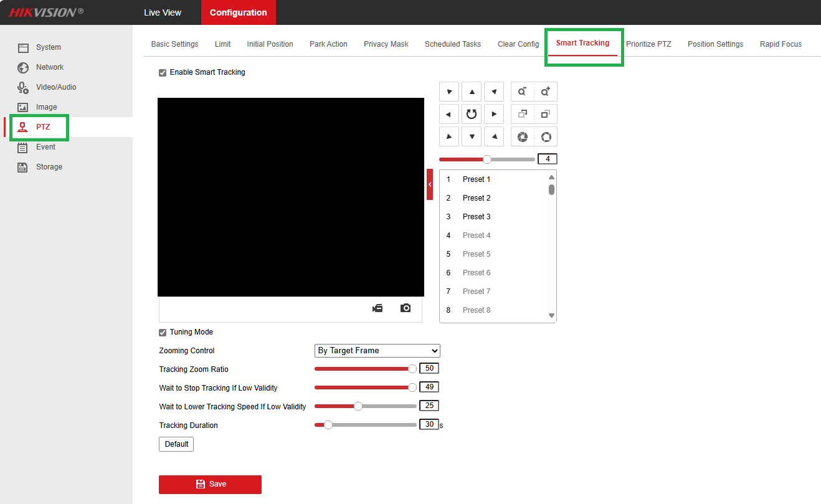Screen dimensions: 821x504
Task: Capture a snapshot with the camera icon
Action: click(406, 308)
